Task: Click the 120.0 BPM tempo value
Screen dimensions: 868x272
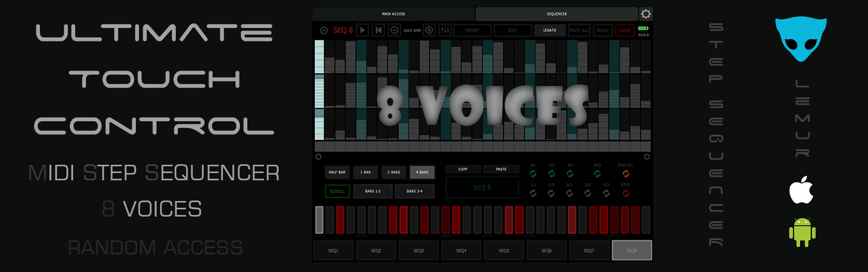Action: pyautogui.click(x=412, y=31)
